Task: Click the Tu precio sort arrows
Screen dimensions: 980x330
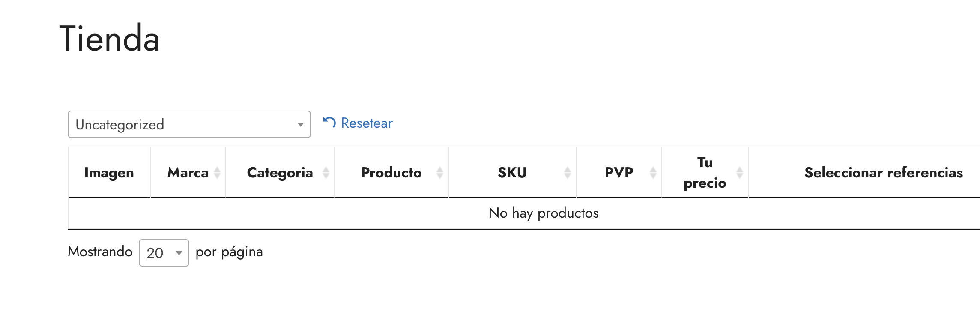Action: pyautogui.click(x=740, y=173)
